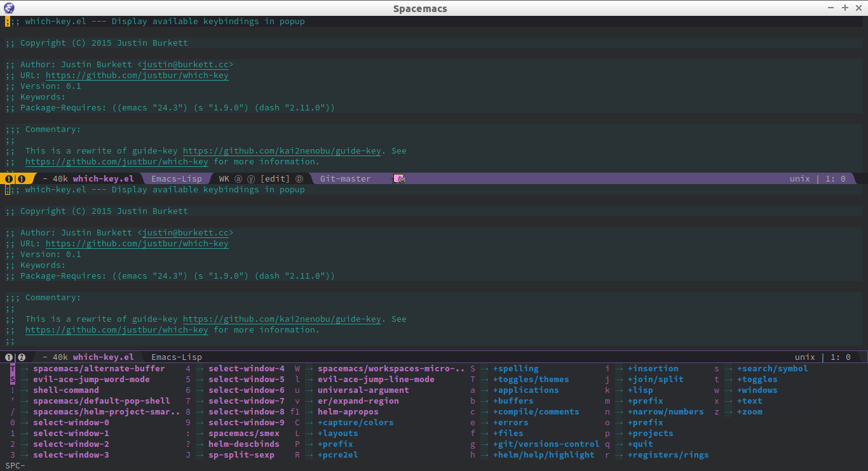
Task: Expand the +registers/rings prefix group
Action: click(x=668, y=455)
